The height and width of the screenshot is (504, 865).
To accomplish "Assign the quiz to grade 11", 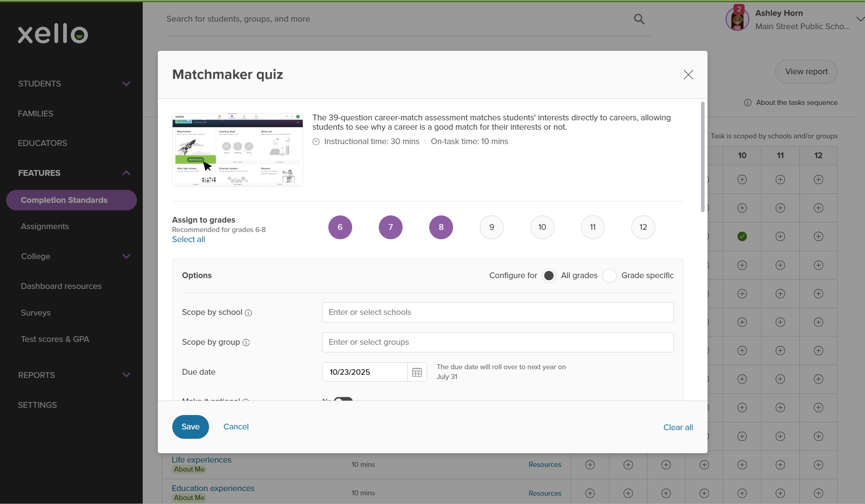I will (x=593, y=227).
